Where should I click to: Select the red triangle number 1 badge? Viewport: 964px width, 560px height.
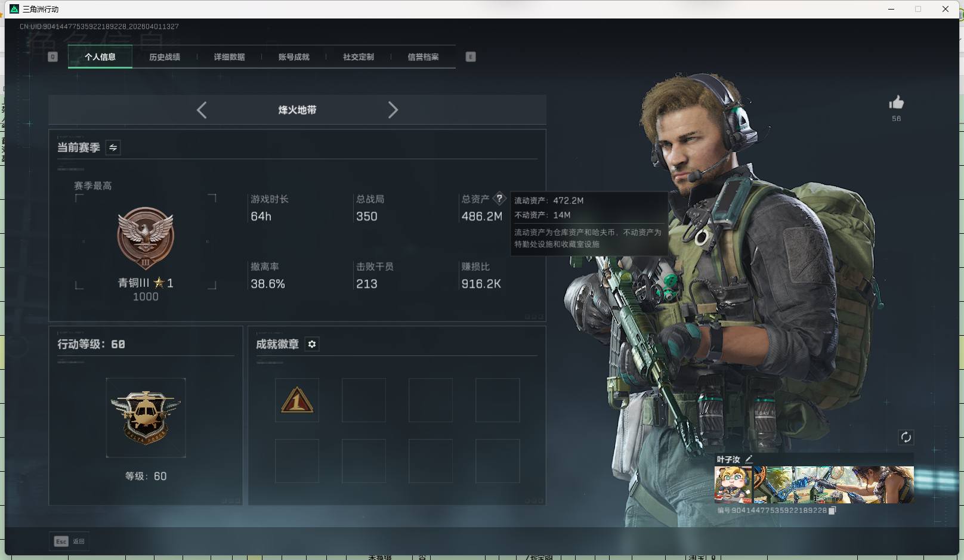(297, 400)
